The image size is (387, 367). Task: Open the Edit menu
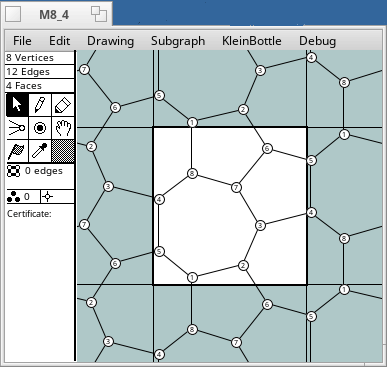tap(60, 41)
